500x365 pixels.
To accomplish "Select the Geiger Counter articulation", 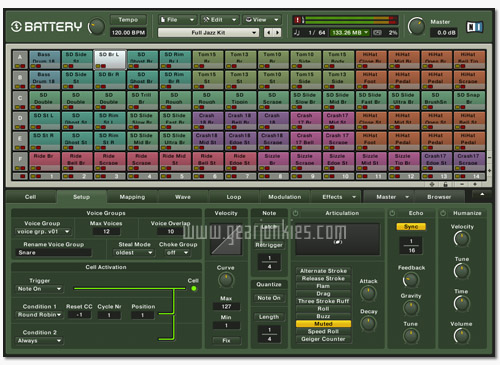I will pos(323,339).
